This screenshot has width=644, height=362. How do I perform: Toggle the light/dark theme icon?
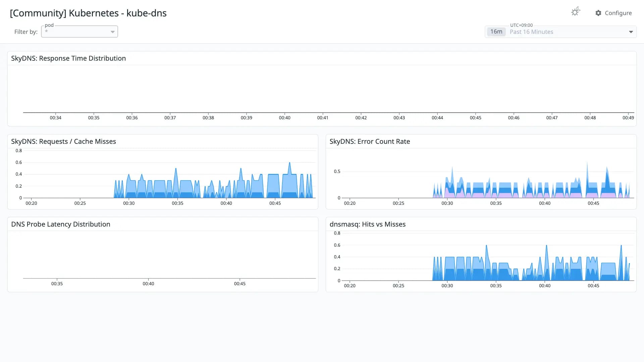tap(576, 12)
